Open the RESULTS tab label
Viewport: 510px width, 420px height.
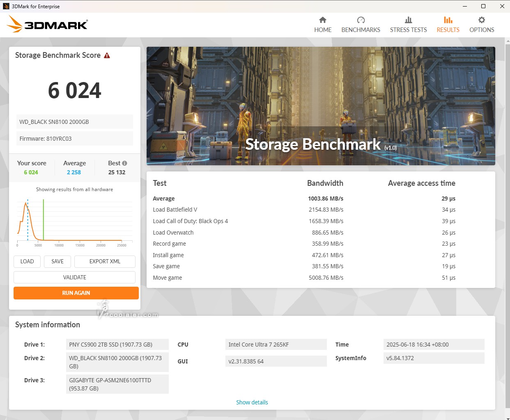point(448,30)
